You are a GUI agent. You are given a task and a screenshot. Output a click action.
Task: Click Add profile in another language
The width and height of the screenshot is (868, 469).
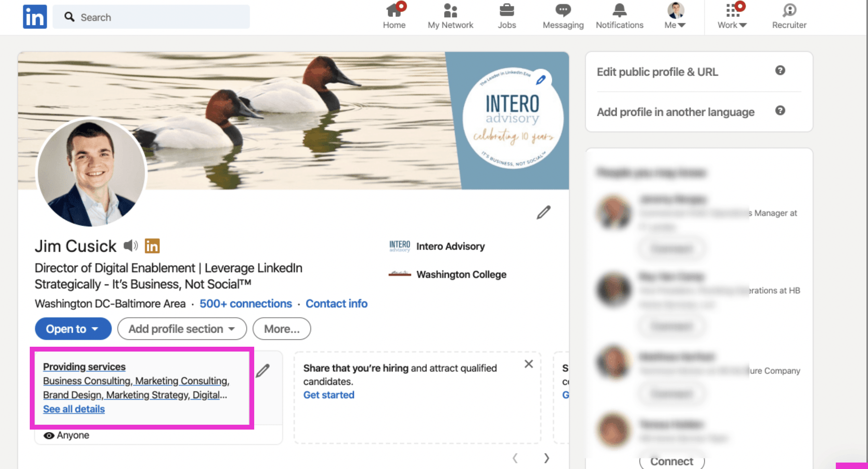click(x=675, y=112)
